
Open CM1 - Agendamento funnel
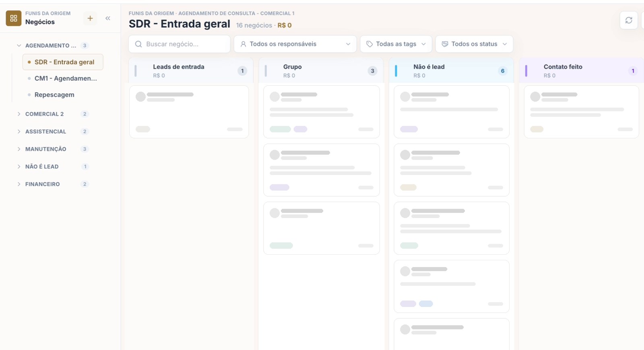(x=63, y=78)
